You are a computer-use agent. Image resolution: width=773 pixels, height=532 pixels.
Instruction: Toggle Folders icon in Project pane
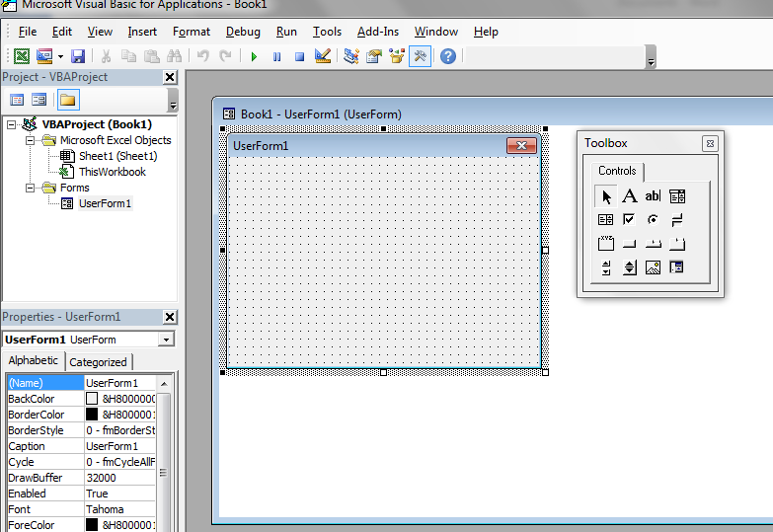coord(68,100)
